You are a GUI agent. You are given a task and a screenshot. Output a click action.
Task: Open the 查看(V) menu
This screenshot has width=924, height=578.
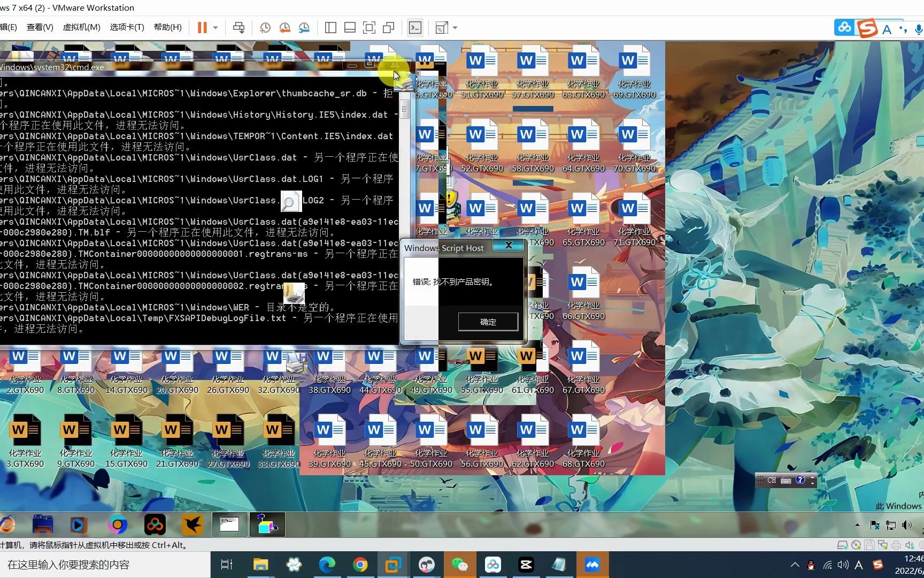(x=40, y=27)
